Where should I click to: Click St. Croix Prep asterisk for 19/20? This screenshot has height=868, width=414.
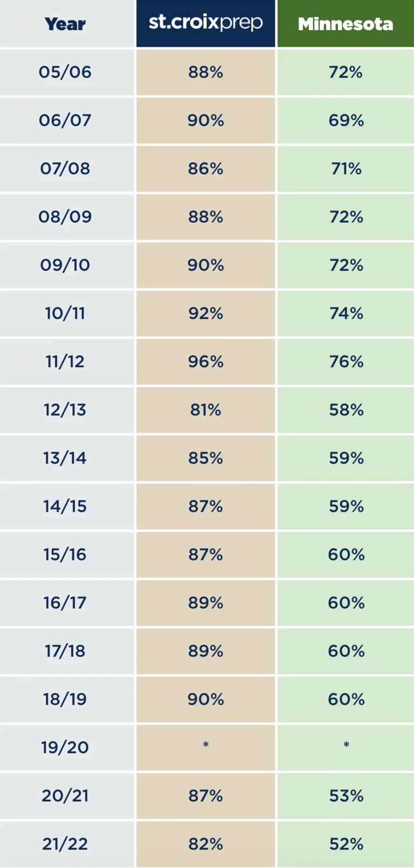coord(205,748)
